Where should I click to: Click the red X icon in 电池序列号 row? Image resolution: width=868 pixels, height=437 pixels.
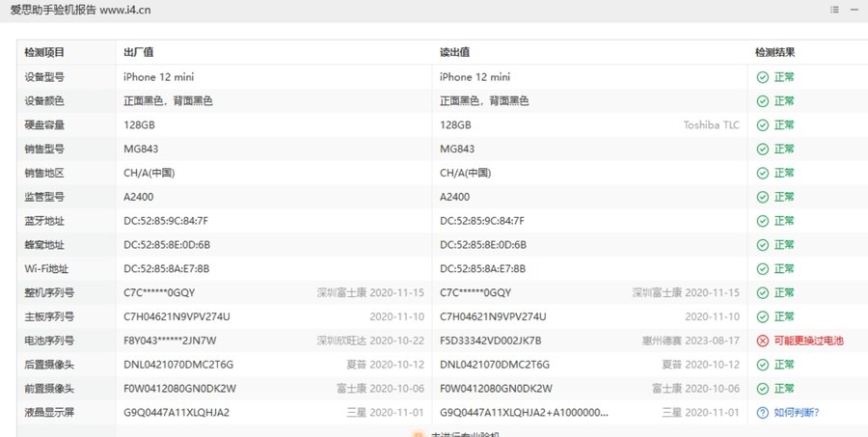tap(762, 341)
